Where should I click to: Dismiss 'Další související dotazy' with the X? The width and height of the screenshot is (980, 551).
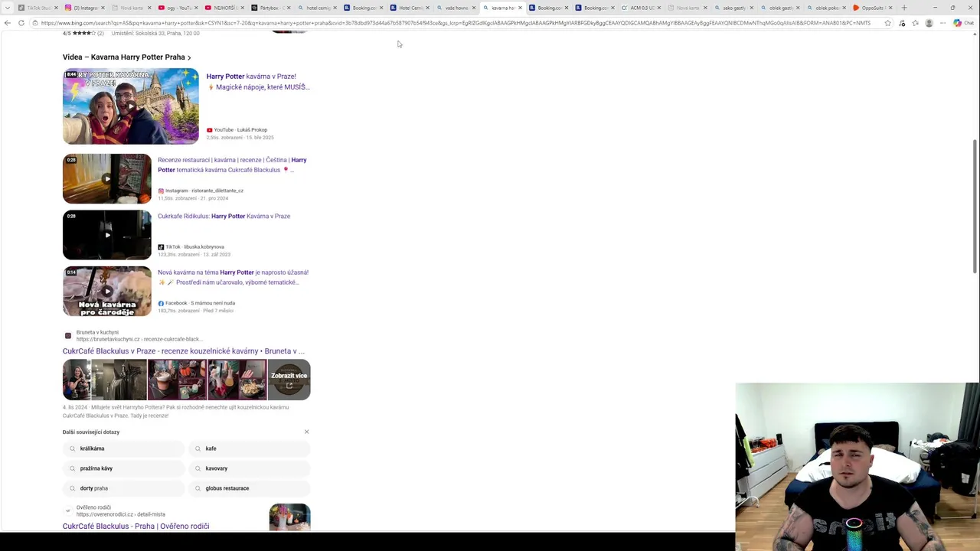tap(307, 432)
